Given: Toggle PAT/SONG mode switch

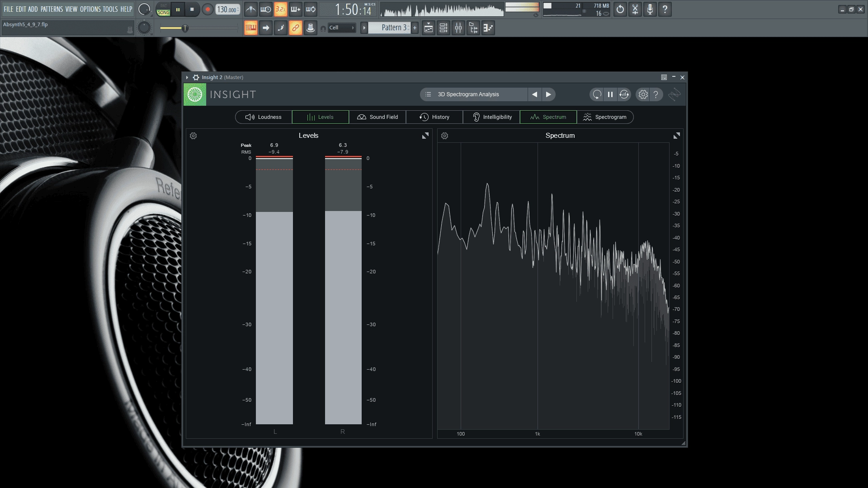Looking at the screenshot, I should 163,9.
